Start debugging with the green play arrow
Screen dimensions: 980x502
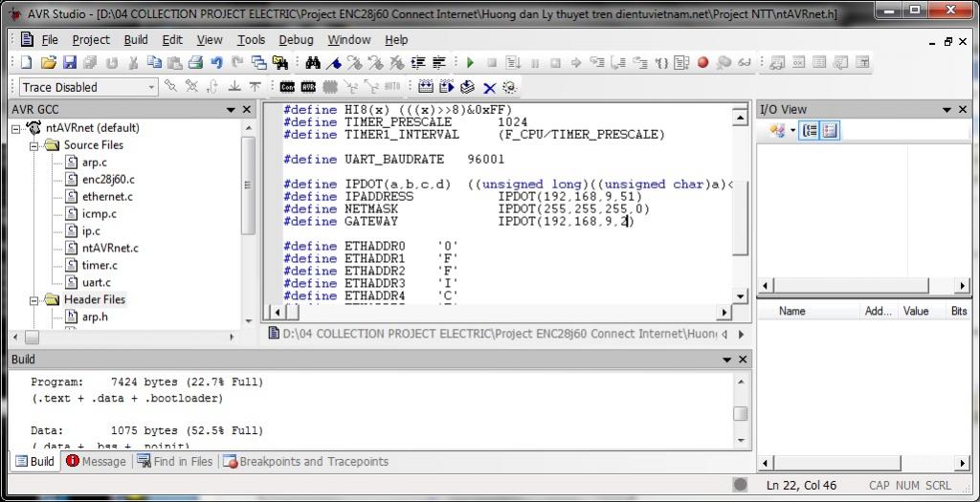click(470, 63)
